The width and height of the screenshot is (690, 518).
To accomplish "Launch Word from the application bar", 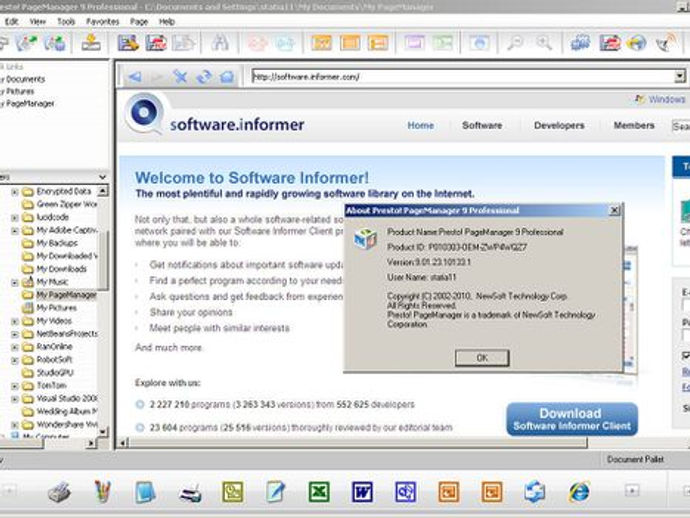I will pos(362,492).
